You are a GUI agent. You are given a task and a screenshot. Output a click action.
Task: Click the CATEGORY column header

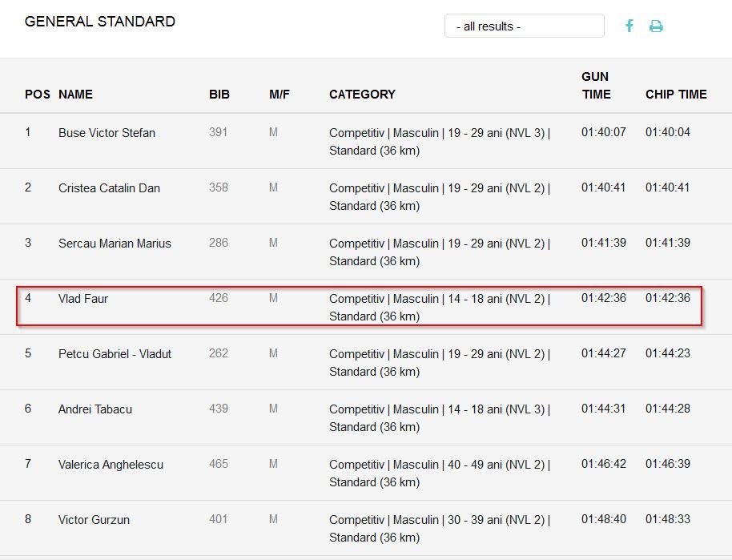(x=362, y=95)
